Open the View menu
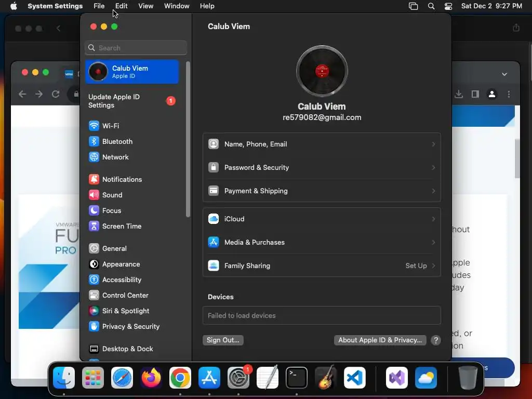The image size is (532, 399). click(x=145, y=6)
